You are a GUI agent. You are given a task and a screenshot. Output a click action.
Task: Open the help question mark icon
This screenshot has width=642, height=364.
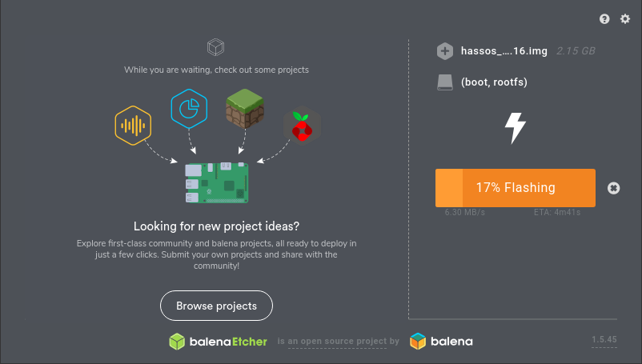point(604,19)
